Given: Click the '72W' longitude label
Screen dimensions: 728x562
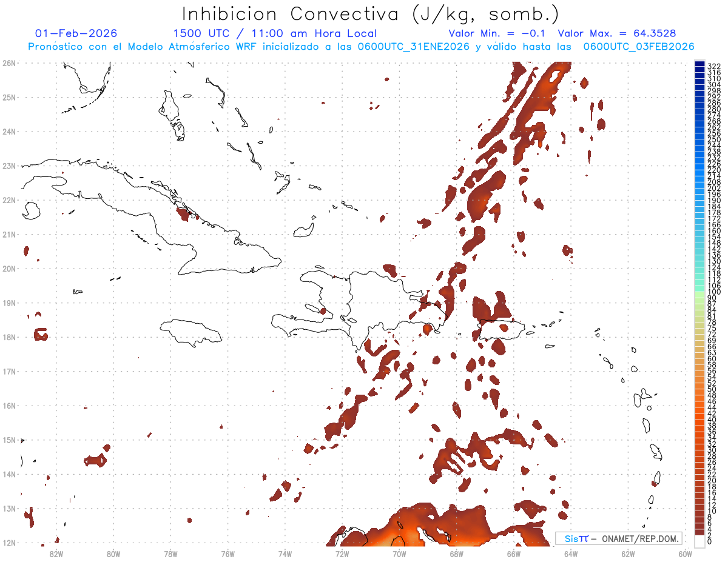Looking at the screenshot, I should [342, 554].
